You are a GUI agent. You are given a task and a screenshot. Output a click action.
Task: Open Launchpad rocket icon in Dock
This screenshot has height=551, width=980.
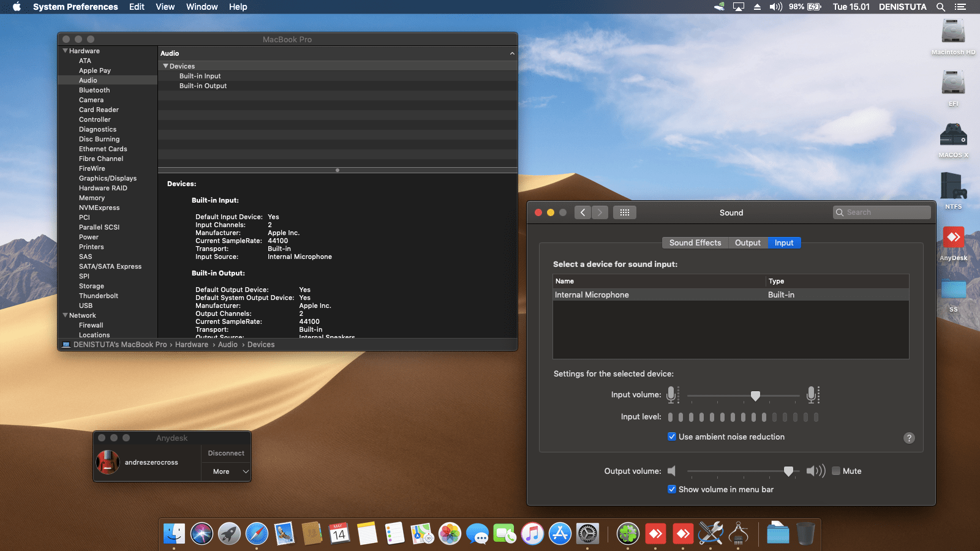(x=229, y=534)
